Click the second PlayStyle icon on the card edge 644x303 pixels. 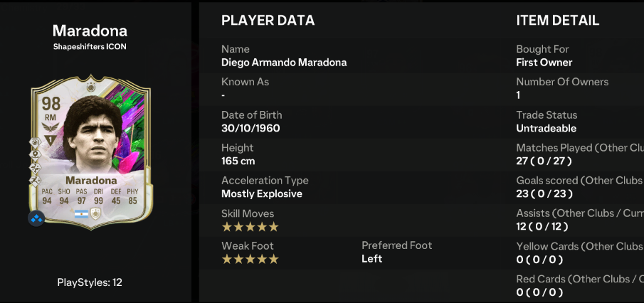pos(34,154)
